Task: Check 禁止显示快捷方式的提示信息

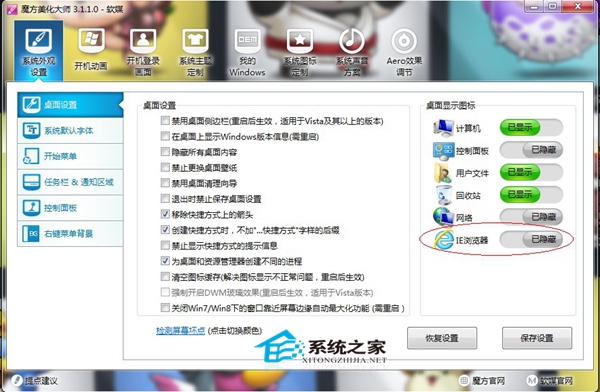Action: point(165,245)
